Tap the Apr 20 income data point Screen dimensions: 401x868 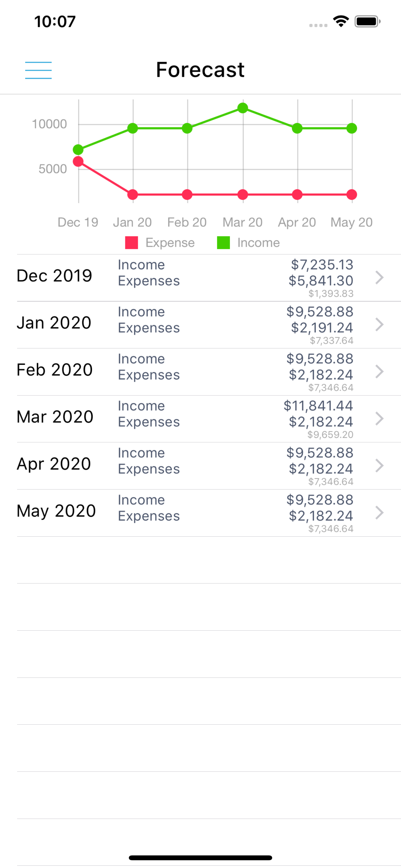pyautogui.click(x=297, y=129)
